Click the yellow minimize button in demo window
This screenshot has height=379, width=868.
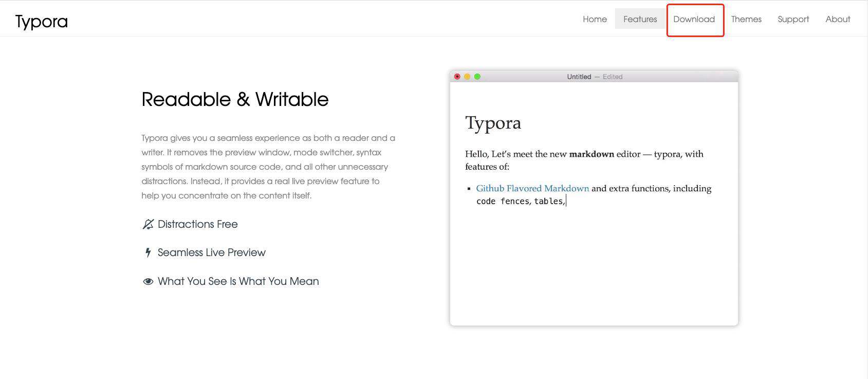(467, 77)
